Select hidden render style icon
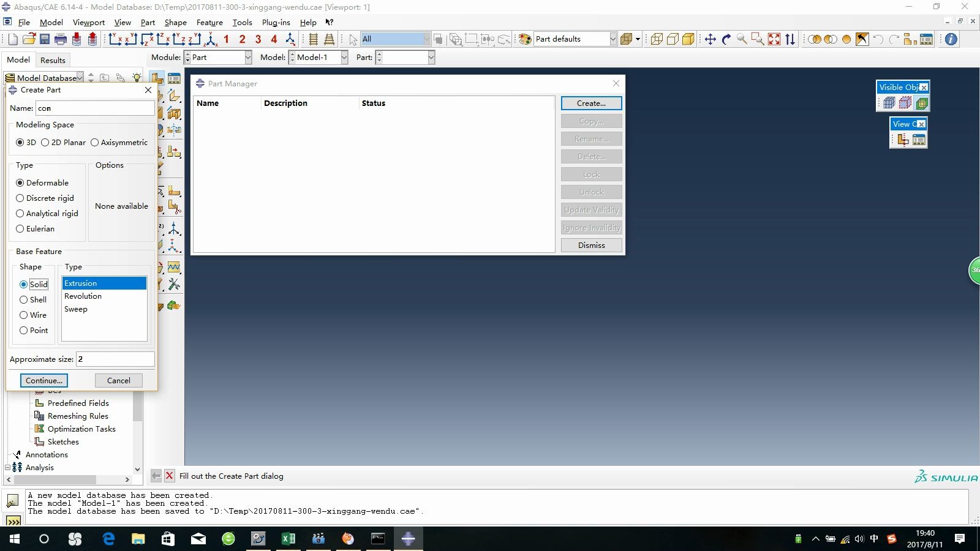The width and height of the screenshot is (980, 551). tap(673, 39)
